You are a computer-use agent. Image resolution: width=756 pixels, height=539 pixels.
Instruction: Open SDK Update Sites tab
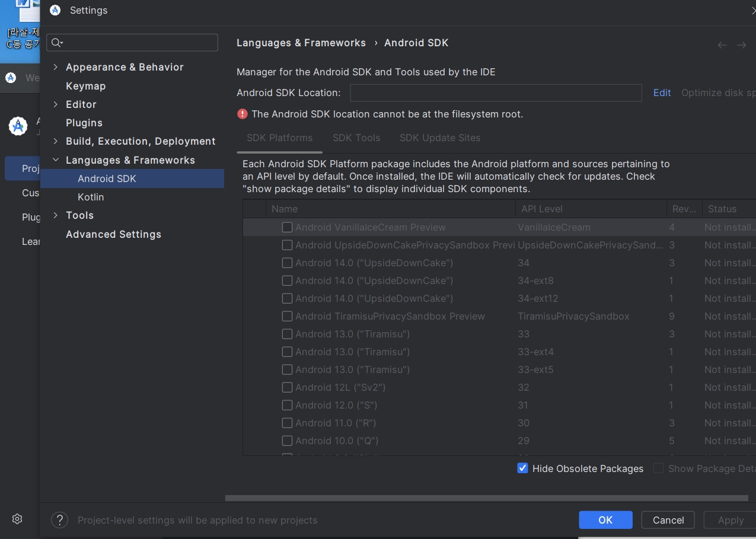click(440, 138)
